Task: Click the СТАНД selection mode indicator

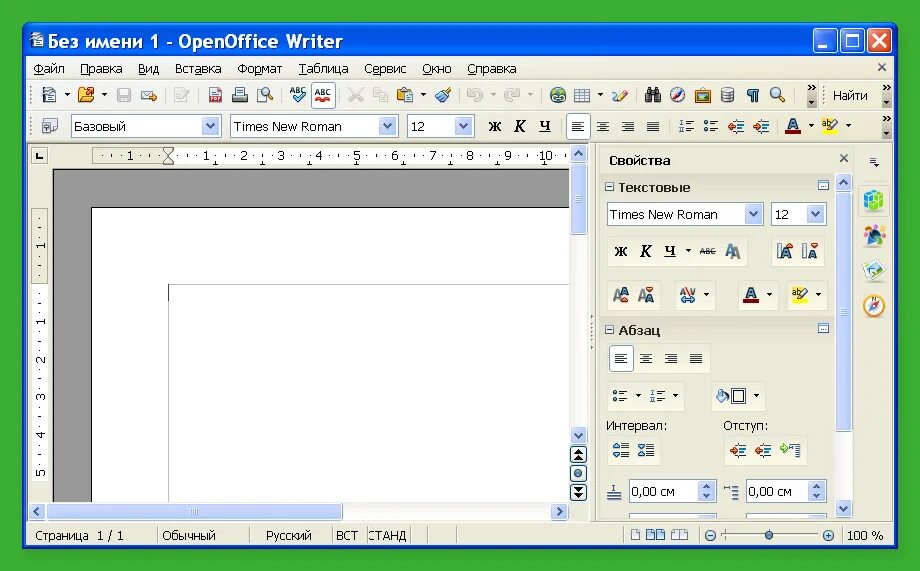Action: pyautogui.click(x=387, y=535)
